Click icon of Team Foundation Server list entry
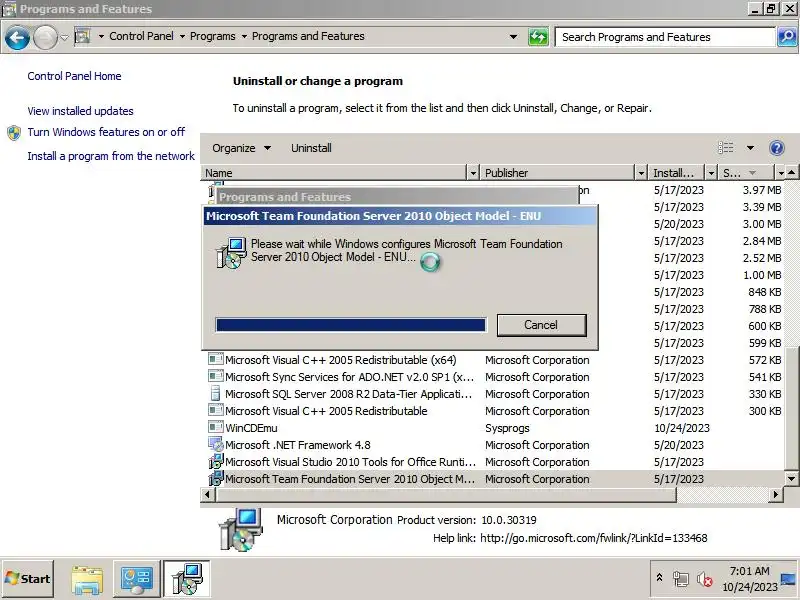This screenshot has height=600, width=800. [216, 478]
